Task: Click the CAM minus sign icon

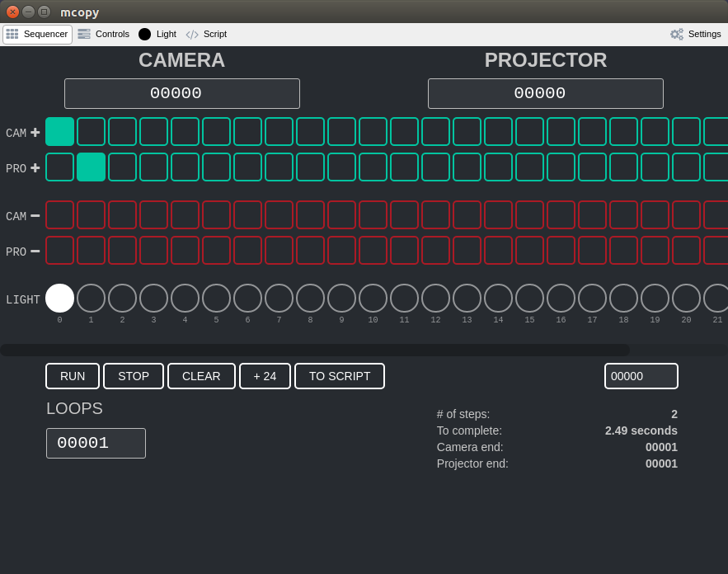Action: (x=35, y=216)
